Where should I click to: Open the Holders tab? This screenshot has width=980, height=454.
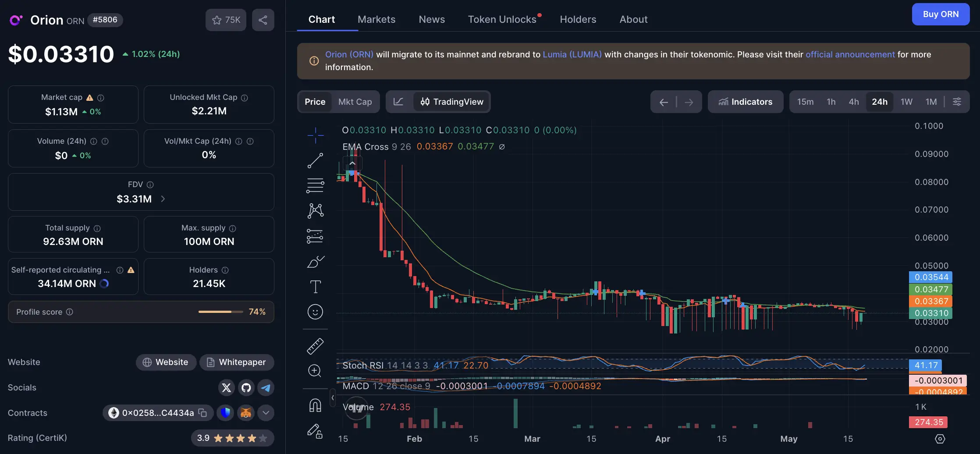(578, 19)
